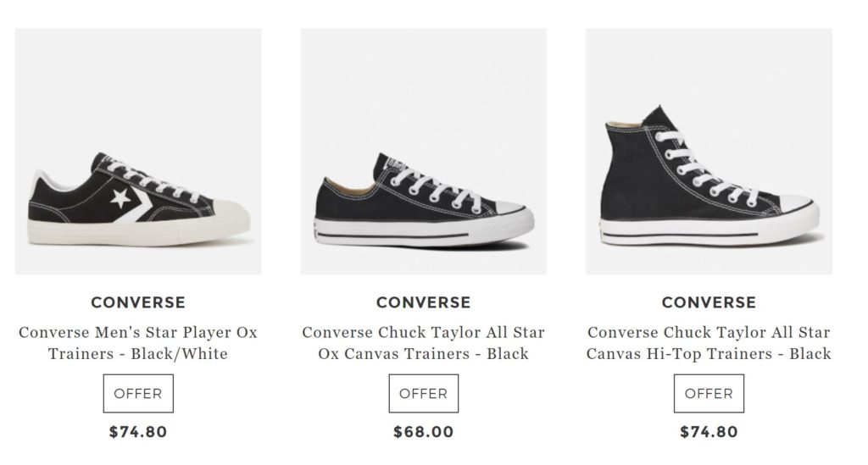Click the OFFER button under Ox Canvas Trainers
This screenshot has height=465, width=868.
(x=423, y=394)
